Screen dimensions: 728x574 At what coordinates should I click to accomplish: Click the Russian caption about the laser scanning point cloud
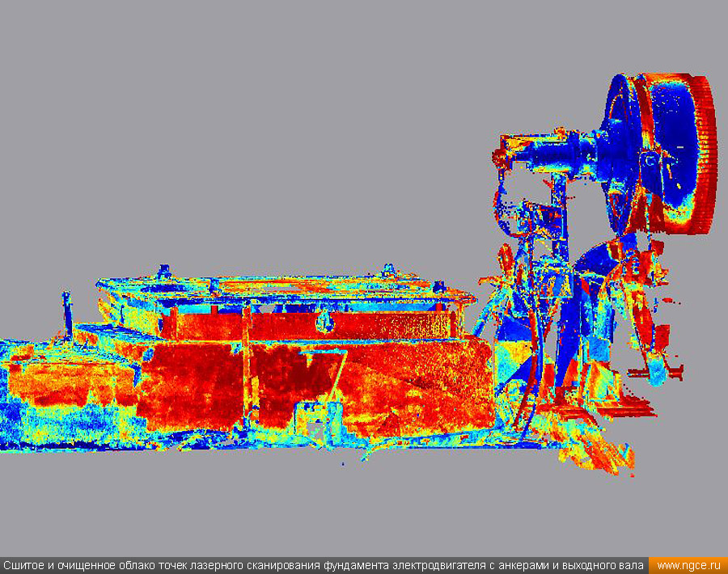[324, 566]
